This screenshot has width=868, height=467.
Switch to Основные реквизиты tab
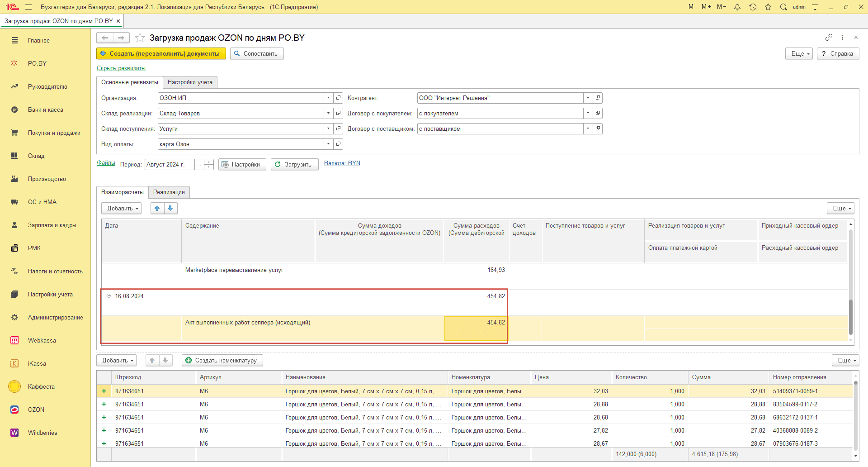129,82
